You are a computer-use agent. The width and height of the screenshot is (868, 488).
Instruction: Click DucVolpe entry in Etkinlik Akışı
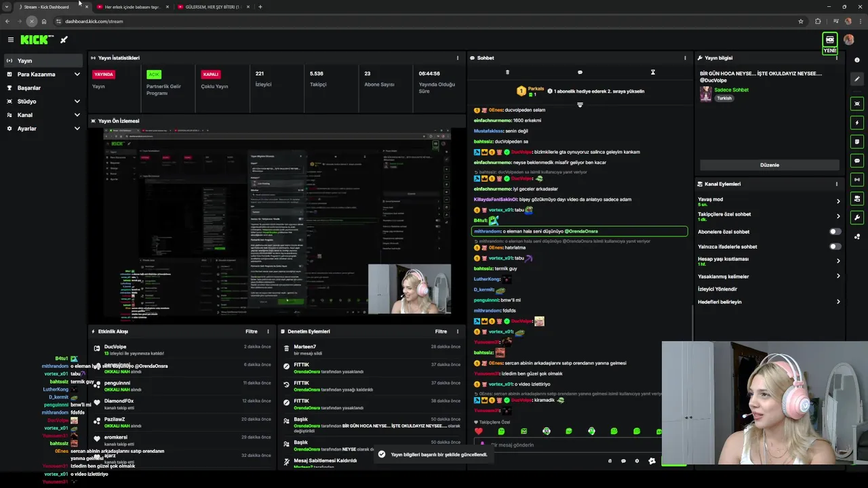point(182,350)
